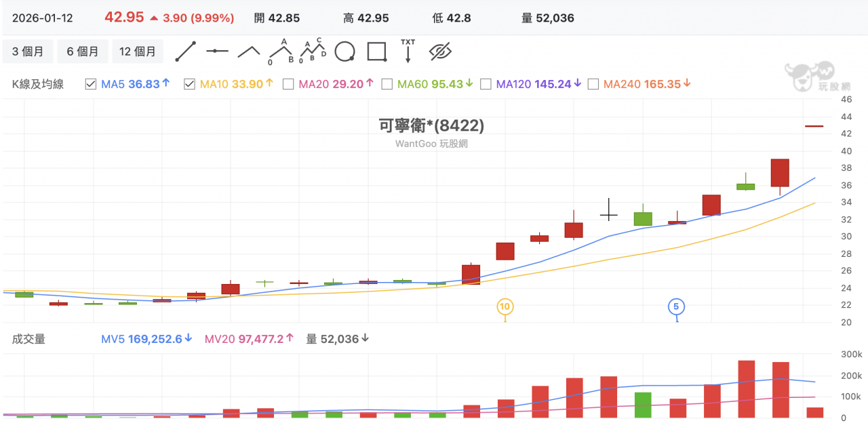Uncheck the MA5 moving average checkbox
This screenshot has height=423, width=868.
(91, 84)
